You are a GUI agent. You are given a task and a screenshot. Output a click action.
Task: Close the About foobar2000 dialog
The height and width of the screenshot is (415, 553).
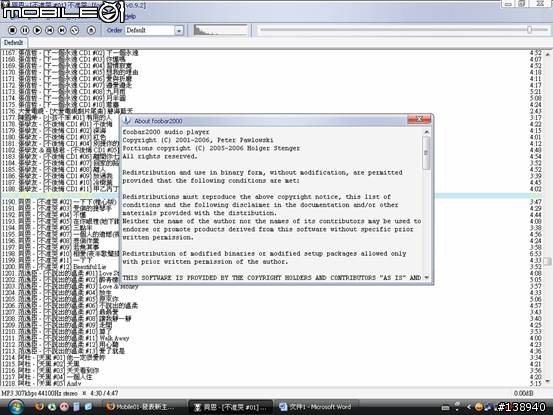pos(419,119)
